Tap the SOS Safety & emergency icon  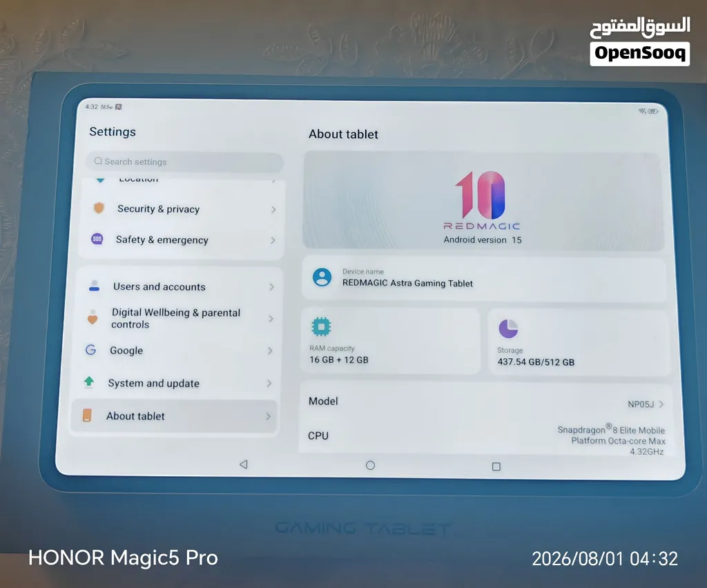[x=97, y=239]
